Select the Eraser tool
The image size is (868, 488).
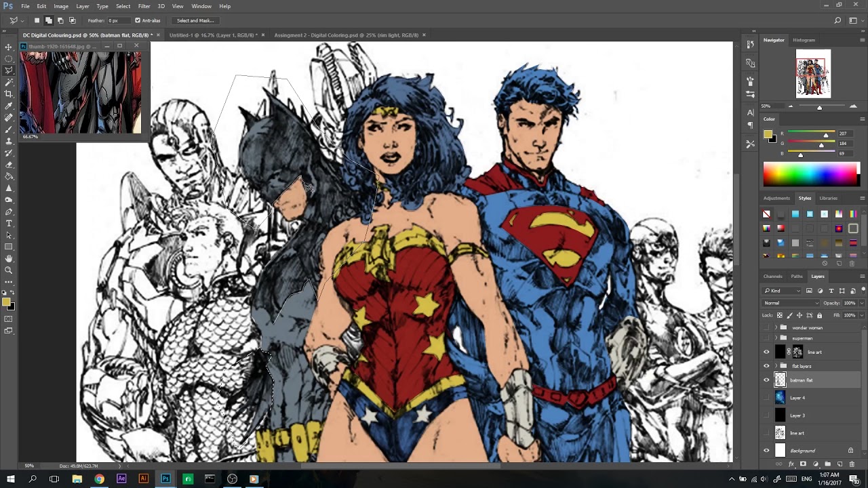(x=9, y=165)
